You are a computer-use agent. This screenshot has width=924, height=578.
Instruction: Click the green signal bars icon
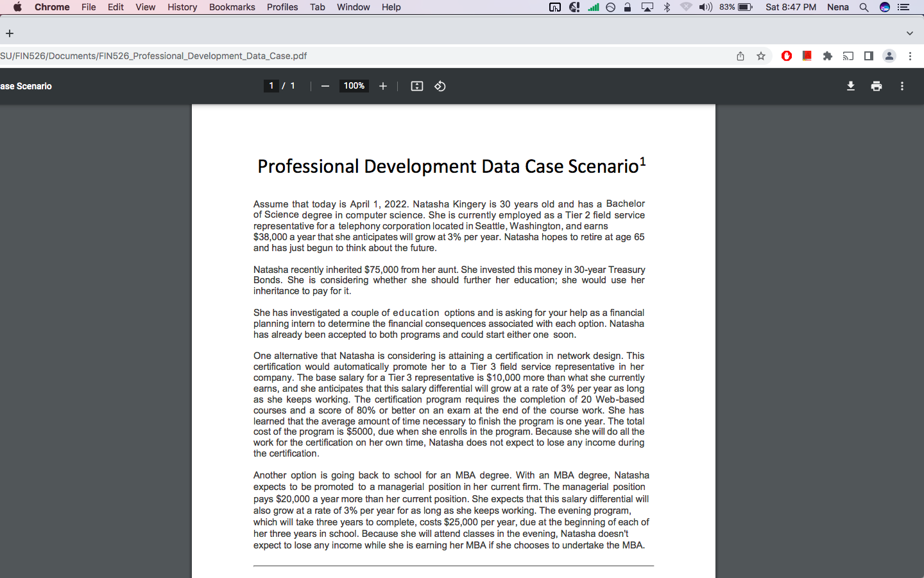point(594,7)
